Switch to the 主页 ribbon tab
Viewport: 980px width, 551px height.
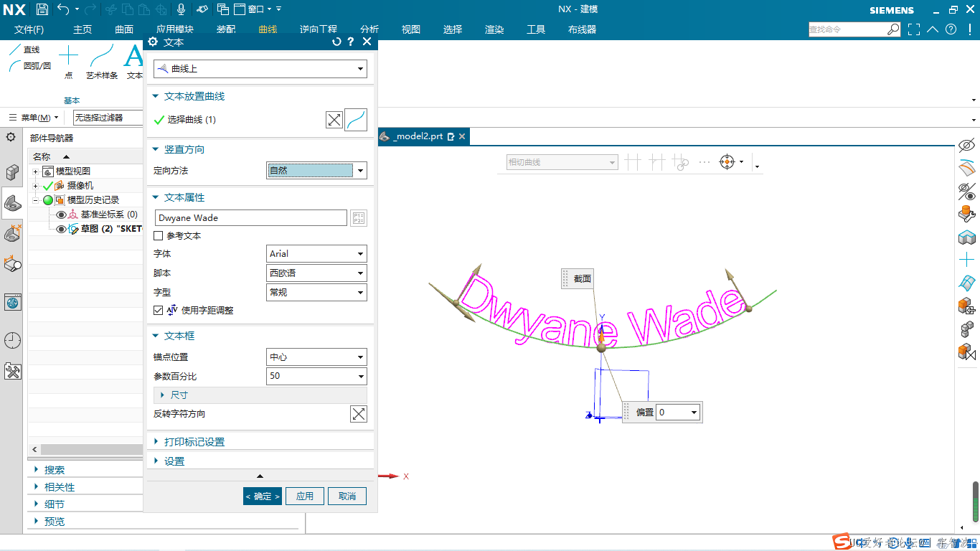click(83, 29)
